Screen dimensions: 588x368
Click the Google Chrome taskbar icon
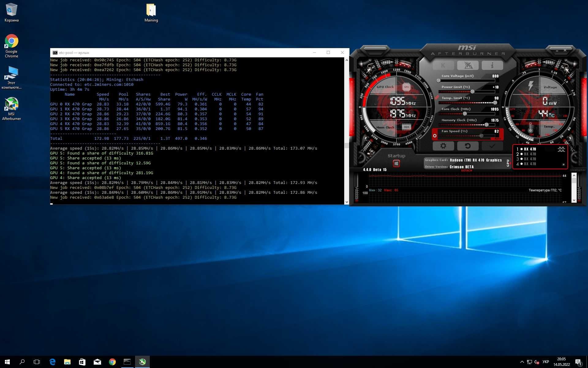coord(112,362)
